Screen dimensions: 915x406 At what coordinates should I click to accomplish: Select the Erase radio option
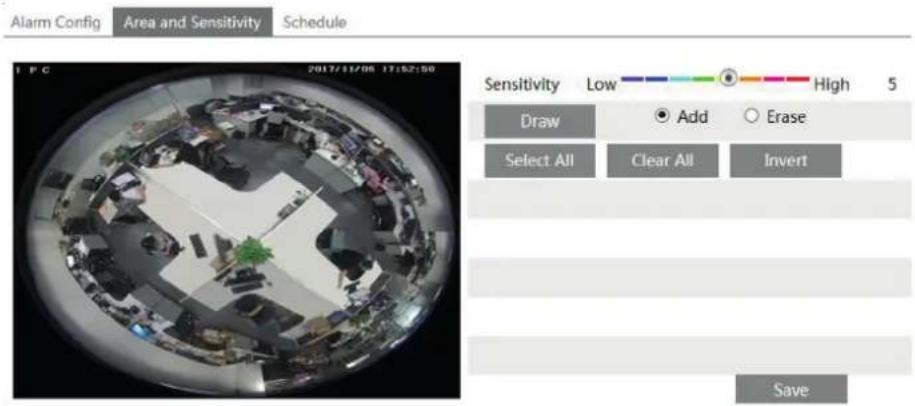coord(752,116)
